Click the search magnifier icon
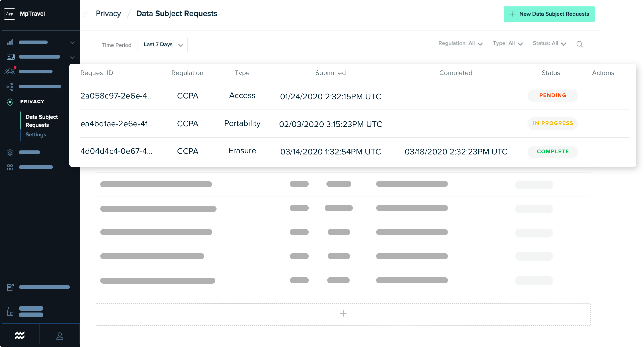 579,44
